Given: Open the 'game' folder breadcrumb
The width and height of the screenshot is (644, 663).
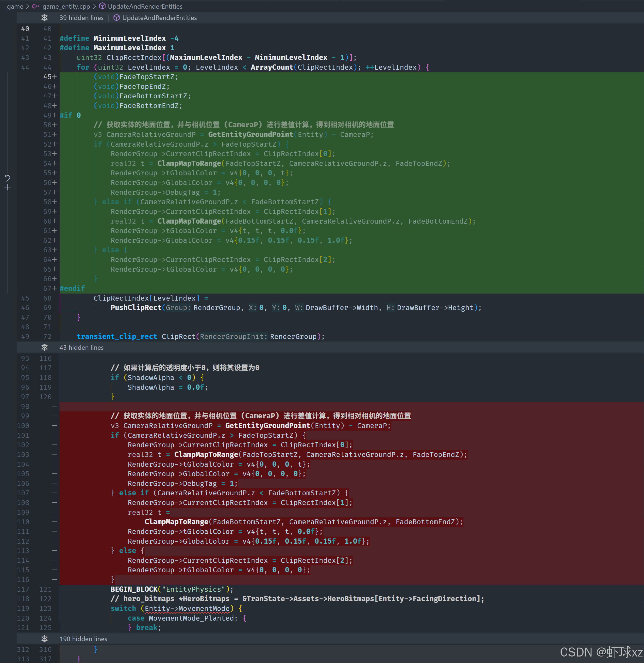Looking at the screenshot, I should click(15, 6).
